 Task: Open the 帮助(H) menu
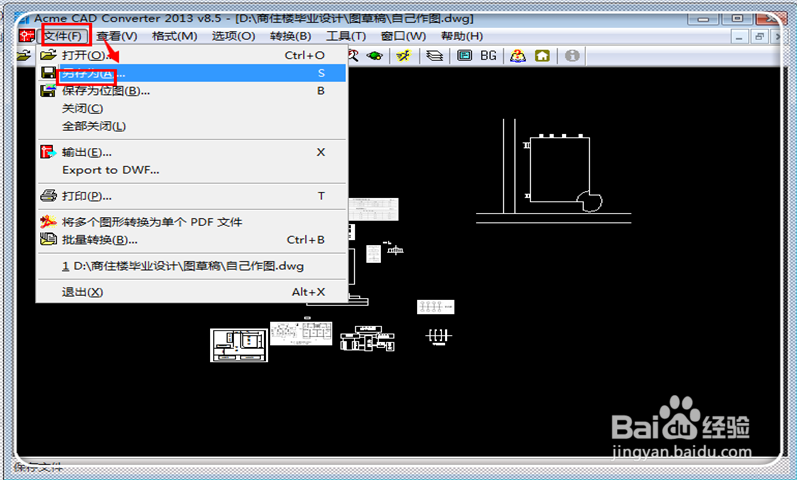click(x=462, y=36)
